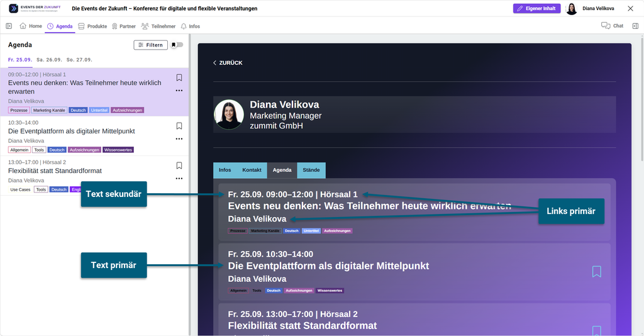Open 'Die Eventplattform als digitaler Mittelpunkt' list entry

[94, 136]
